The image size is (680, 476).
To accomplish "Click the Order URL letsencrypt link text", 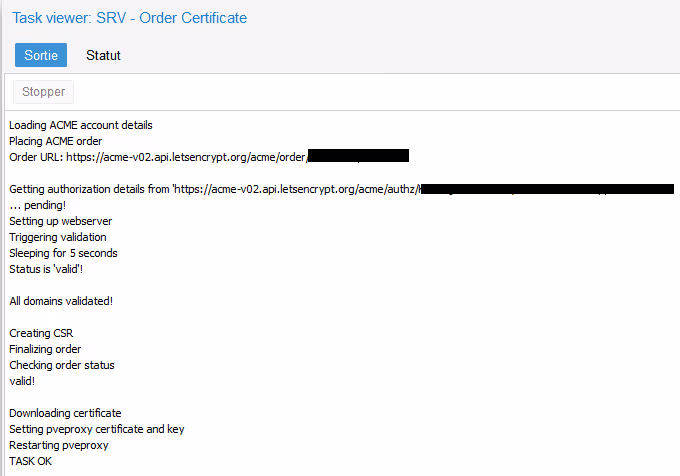I will pos(187,157).
